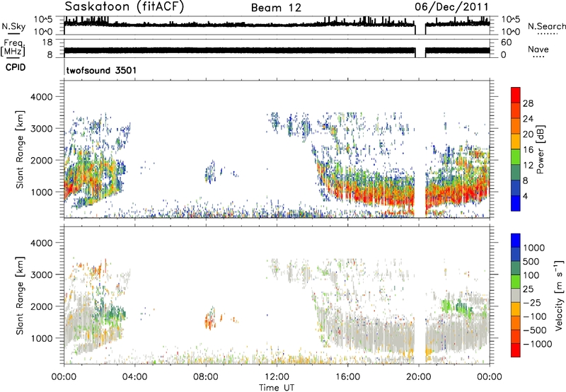Click 'Slant Range [km]' title of velocity panel

point(20,296)
